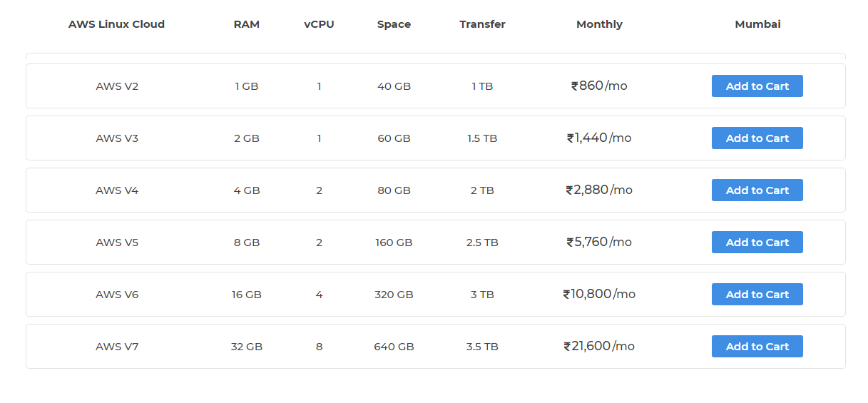
Task: Add AWS V2 plan to cart
Action: pos(757,86)
